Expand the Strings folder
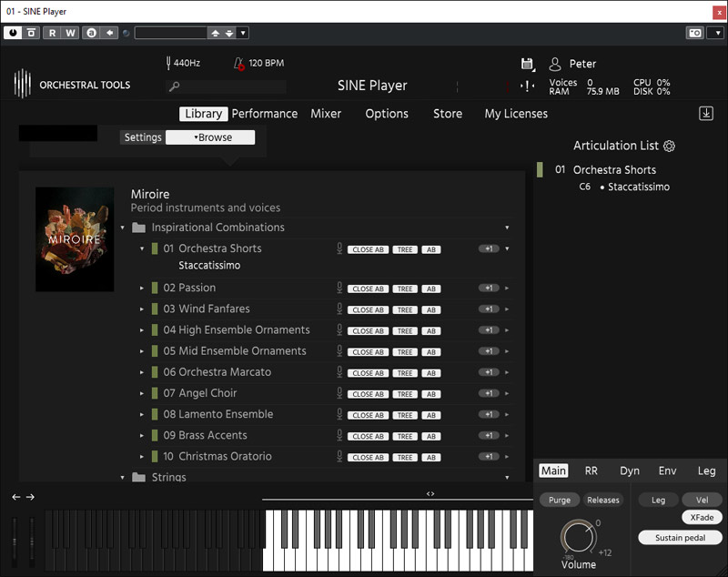 click(x=123, y=477)
